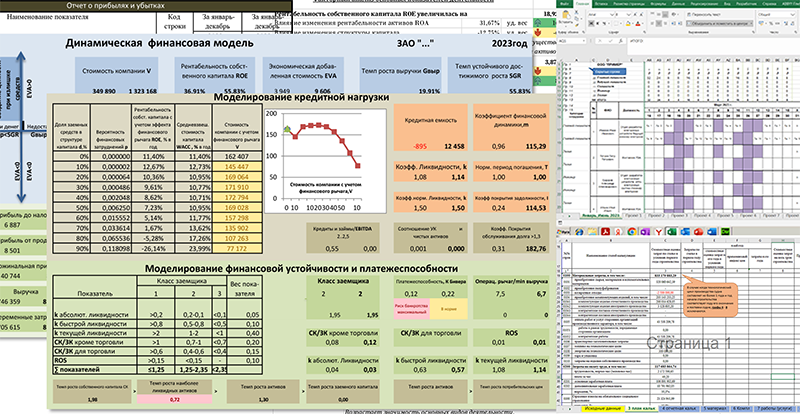This screenshot has width=800, height=414.
Task: Open the Odnoklassniki orange icon on taskbar
Action: click(x=618, y=232)
